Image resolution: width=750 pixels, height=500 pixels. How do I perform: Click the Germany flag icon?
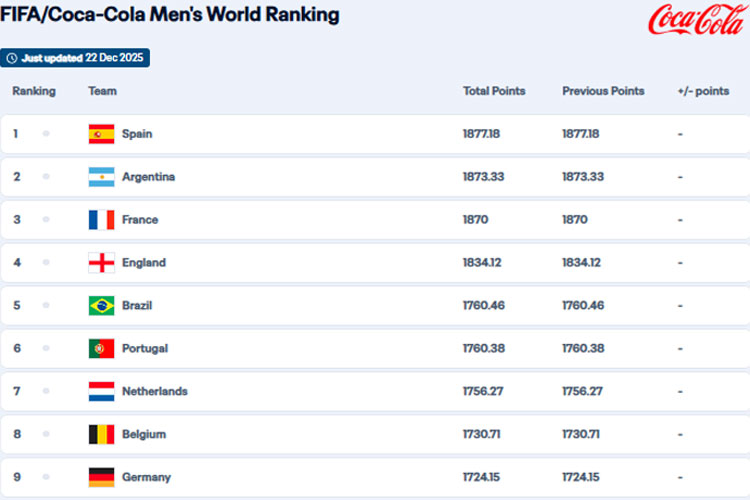[x=101, y=477]
